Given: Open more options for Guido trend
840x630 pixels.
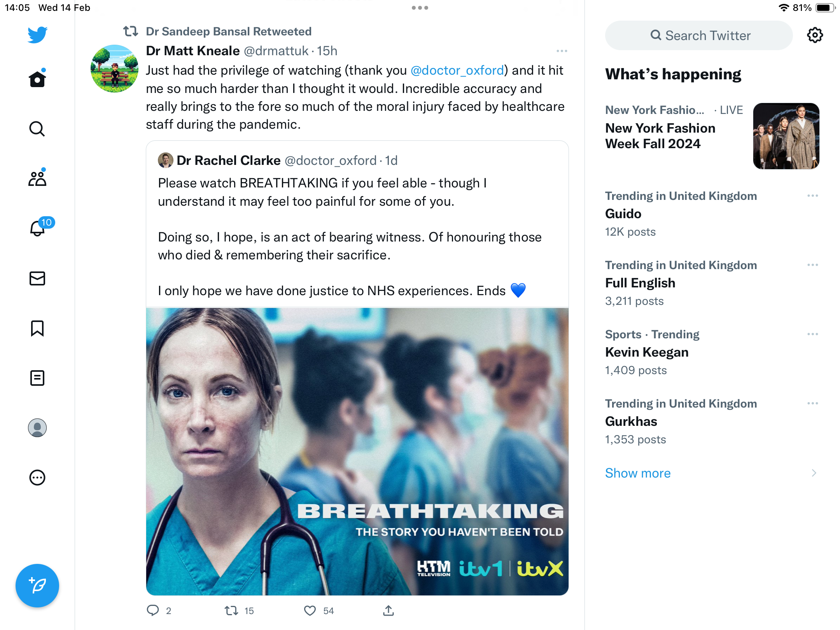Looking at the screenshot, I should pos(813,196).
